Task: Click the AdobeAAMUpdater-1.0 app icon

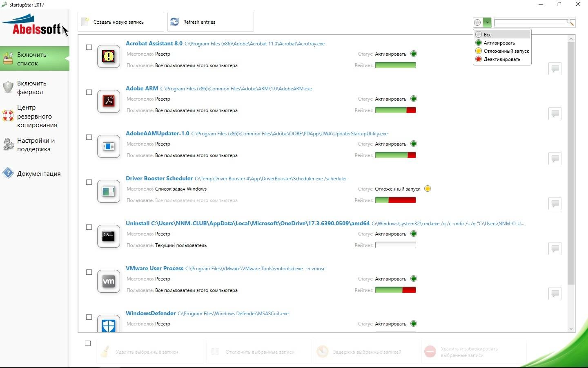Action: coord(109,146)
